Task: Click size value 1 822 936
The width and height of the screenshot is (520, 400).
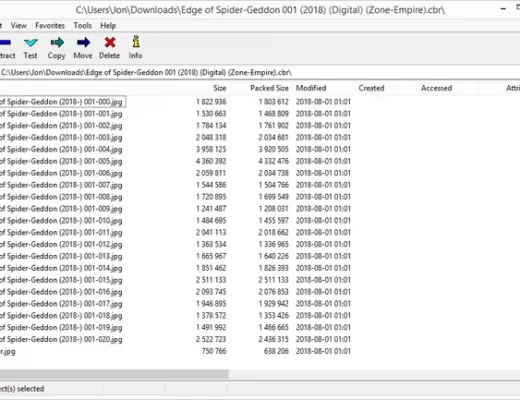Action: click(211, 102)
